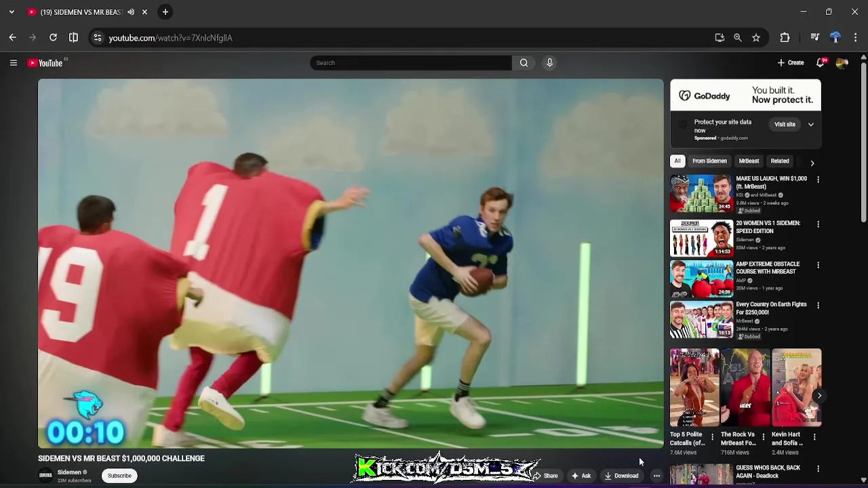Click the Ask button

coord(581,476)
